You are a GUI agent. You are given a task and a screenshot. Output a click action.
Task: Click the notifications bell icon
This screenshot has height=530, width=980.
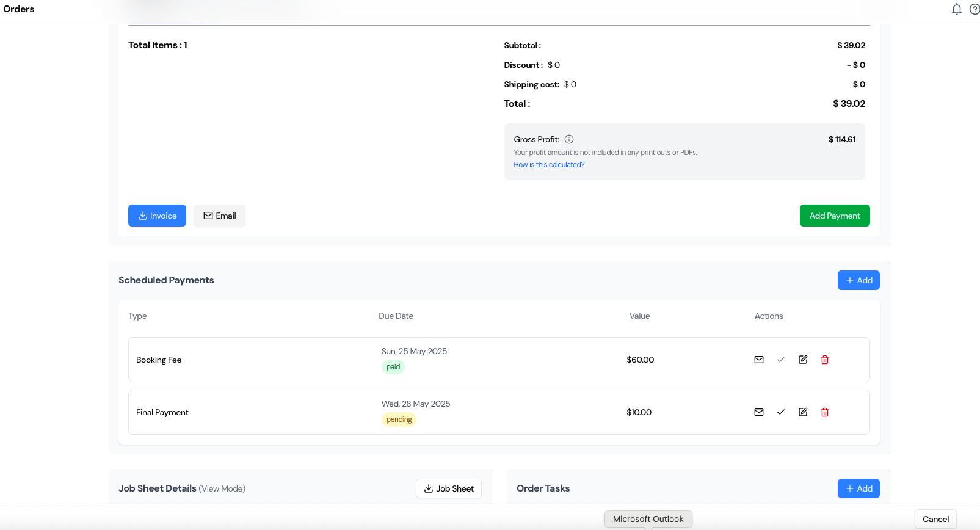coord(957,9)
